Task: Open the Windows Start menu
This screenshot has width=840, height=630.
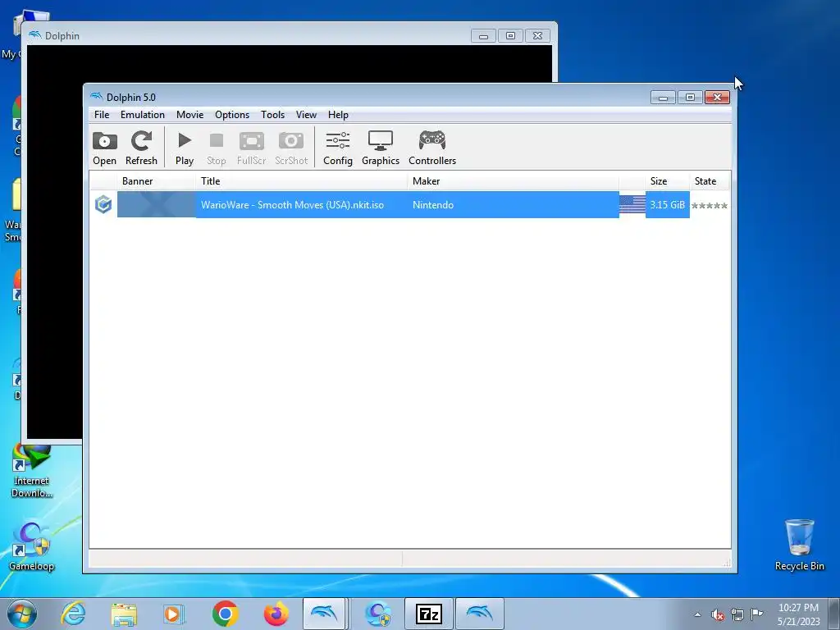Action: (22, 614)
